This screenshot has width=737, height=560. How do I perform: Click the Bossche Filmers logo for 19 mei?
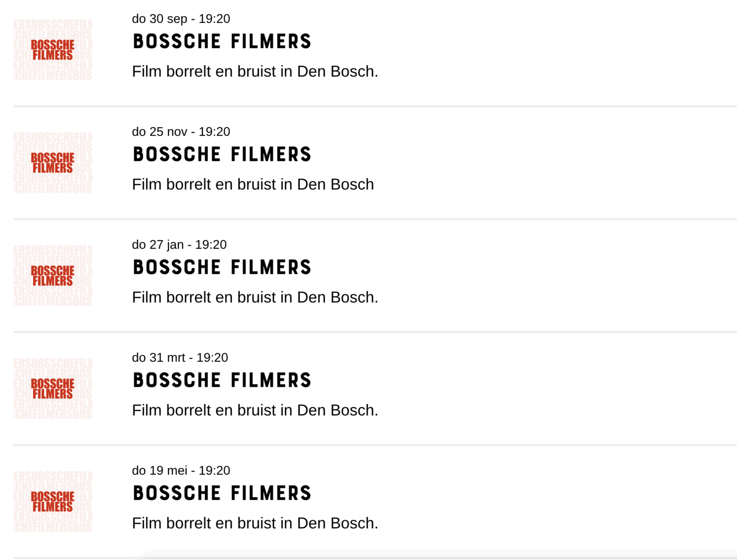(x=53, y=502)
